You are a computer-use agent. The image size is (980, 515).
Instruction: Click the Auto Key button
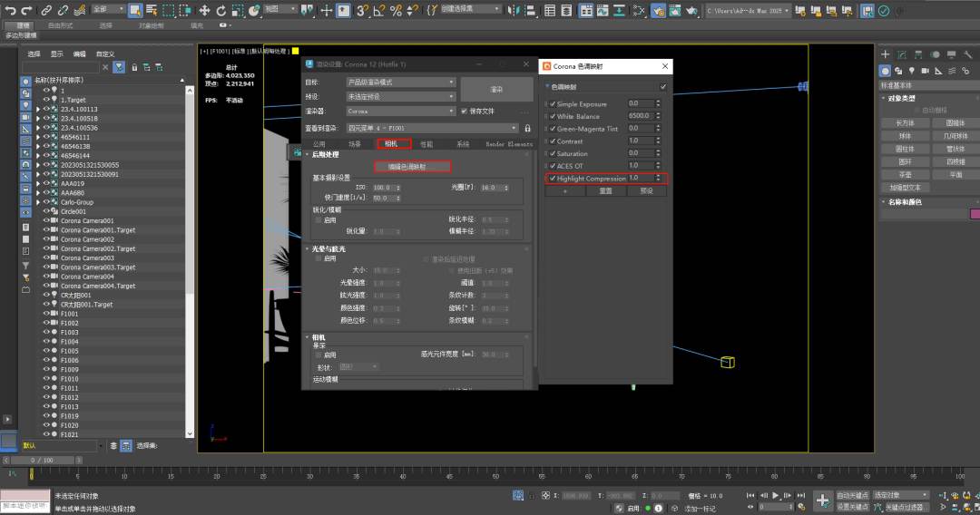click(x=852, y=495)
